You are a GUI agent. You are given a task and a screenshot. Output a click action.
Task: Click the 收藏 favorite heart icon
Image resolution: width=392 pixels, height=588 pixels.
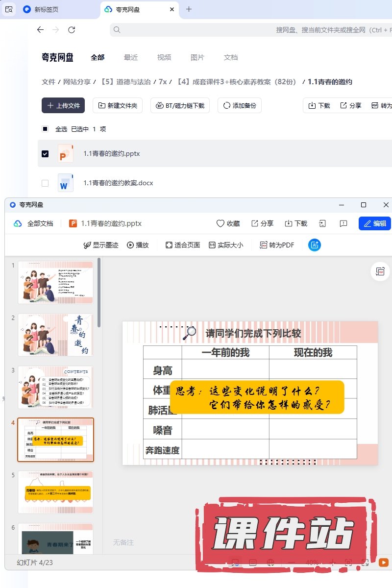coord(220,223)
